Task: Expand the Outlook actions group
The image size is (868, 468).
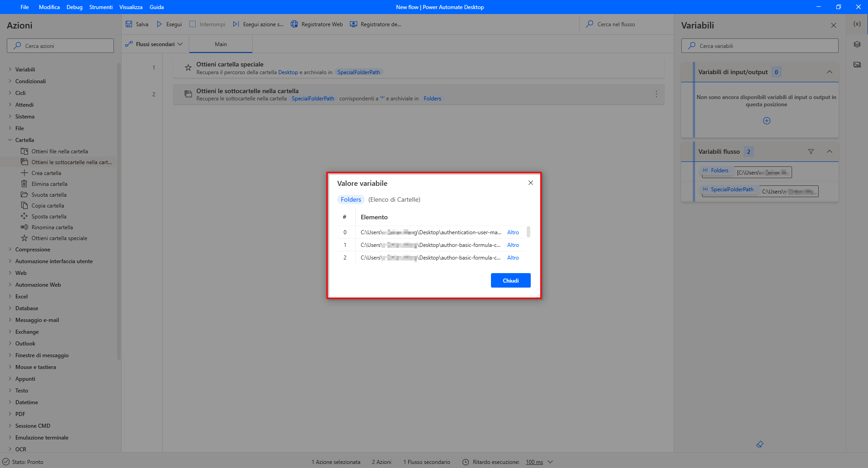Action: tap(10, 344)
